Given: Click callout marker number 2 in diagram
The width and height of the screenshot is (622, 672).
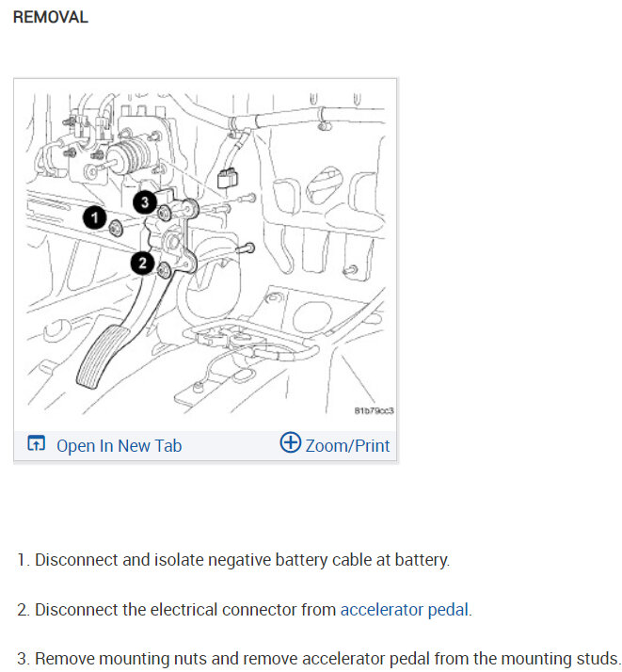Looking at the screenshot, I should [x=143, y=263].
